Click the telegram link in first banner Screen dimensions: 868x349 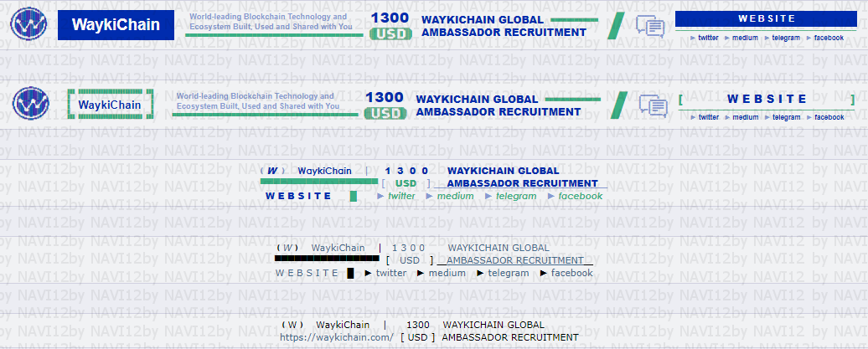pos(786,38)
